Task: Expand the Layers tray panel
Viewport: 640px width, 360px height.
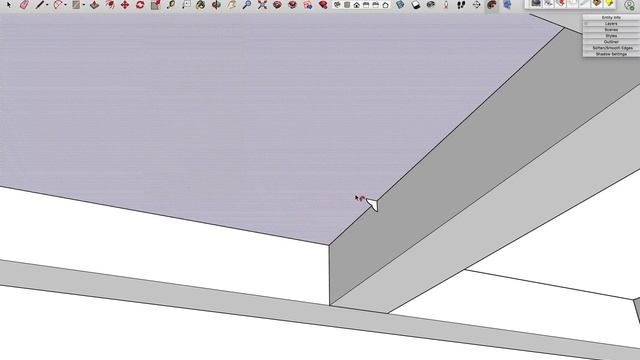Action: click(x=611, y=24)
